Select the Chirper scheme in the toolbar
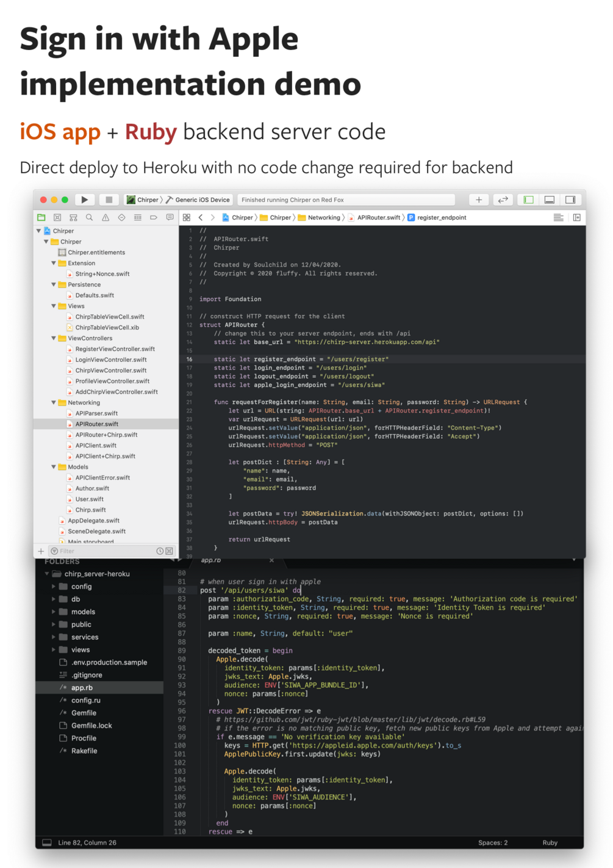The width and height of the screenshot is (613, 868). 143,200
